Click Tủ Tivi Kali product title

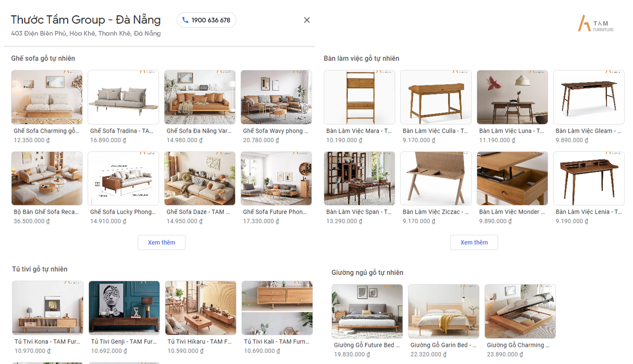click(277, 342)
